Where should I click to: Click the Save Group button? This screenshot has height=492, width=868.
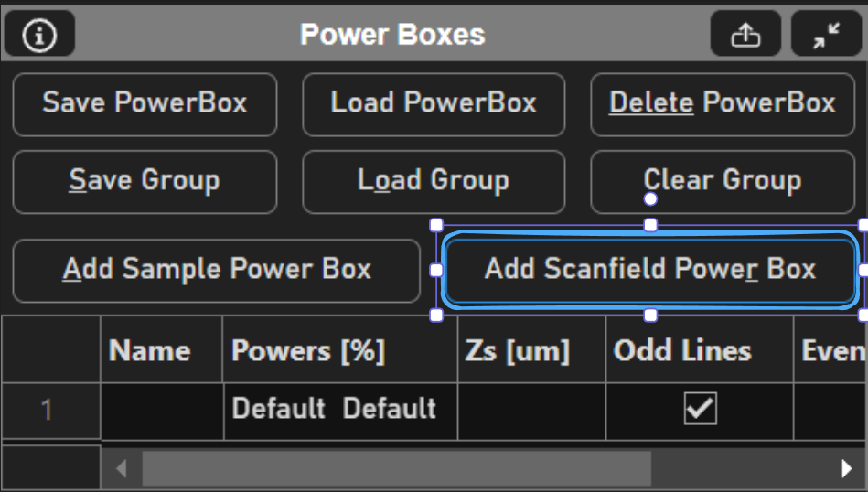point(145,181)
